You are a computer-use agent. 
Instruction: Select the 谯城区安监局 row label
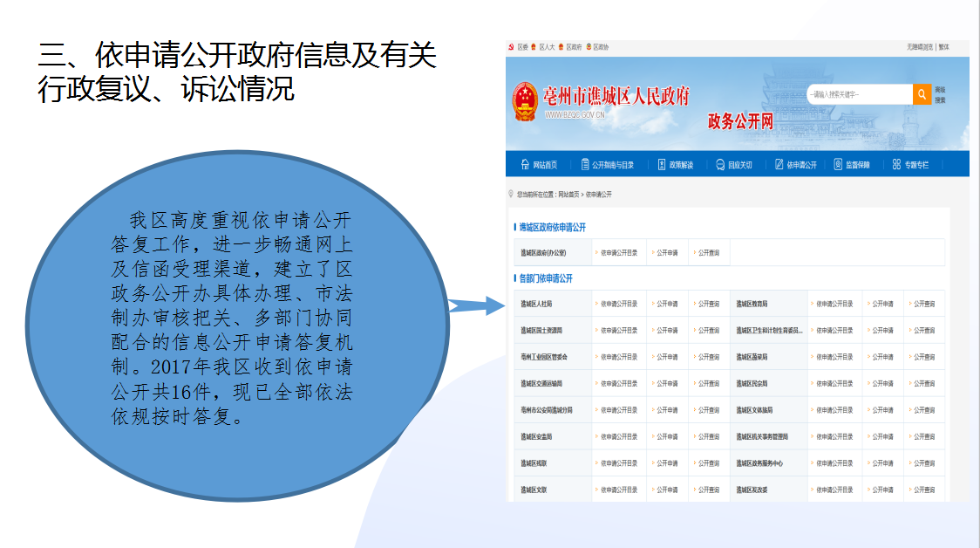536,436
